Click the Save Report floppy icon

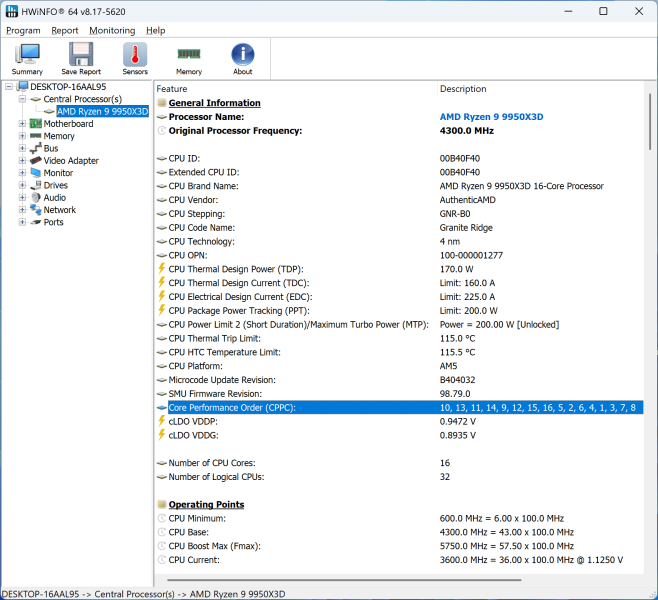pos(81,59)
